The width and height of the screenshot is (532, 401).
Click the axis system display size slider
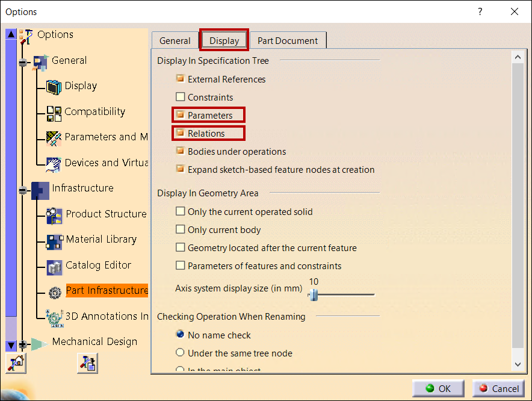point(313,294)
